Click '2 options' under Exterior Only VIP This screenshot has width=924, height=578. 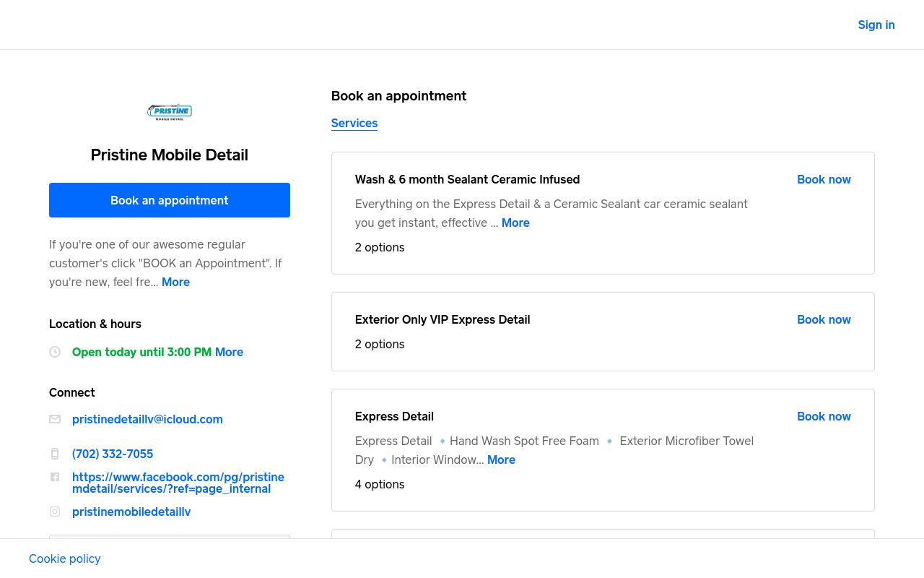point(380,344)
